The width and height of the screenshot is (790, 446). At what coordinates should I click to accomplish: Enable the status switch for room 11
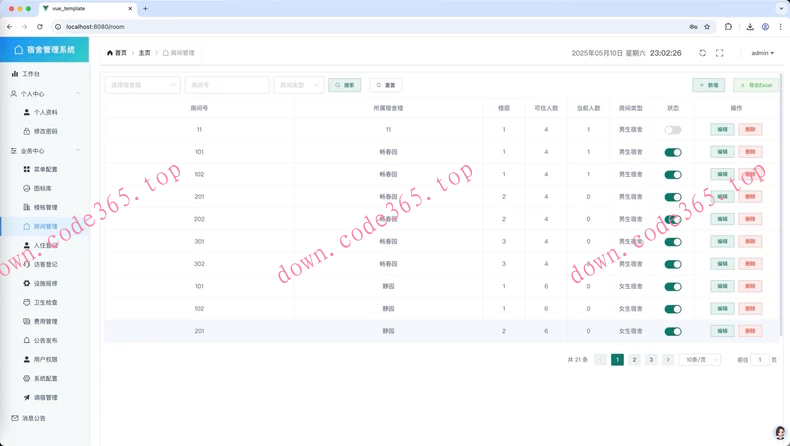pos(673,130)
